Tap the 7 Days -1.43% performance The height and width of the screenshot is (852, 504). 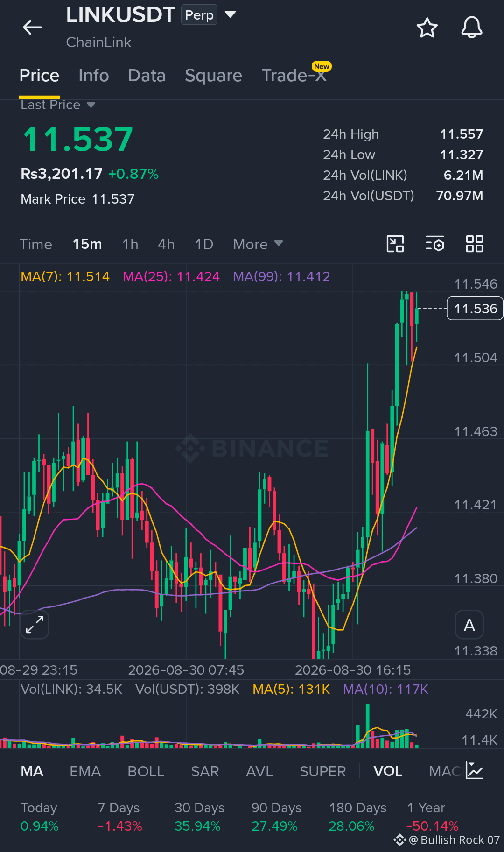click(x=119, y=817)
